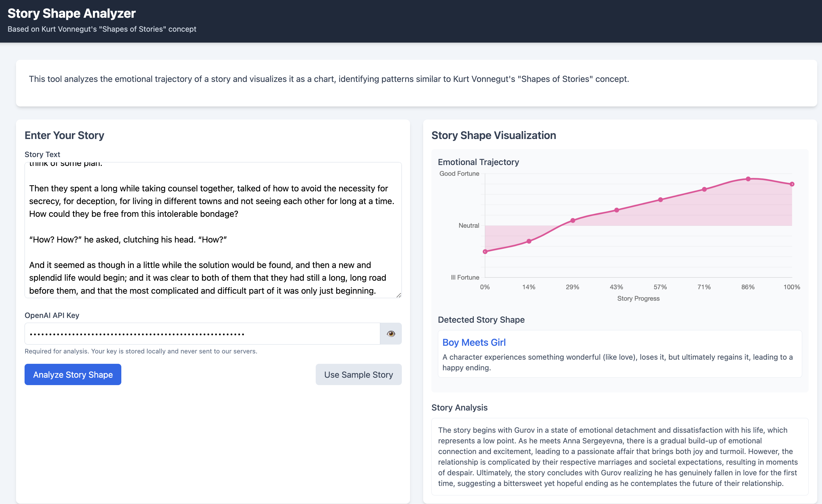
Task: Click the Story Shape Analyzer title
Action: pos(71,13)
